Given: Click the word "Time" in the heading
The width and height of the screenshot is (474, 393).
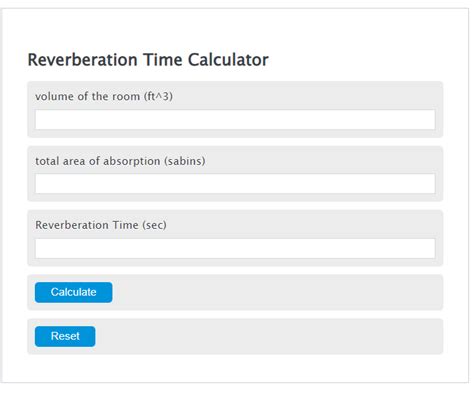Looking at the screenshot, I should coord(163,60).
